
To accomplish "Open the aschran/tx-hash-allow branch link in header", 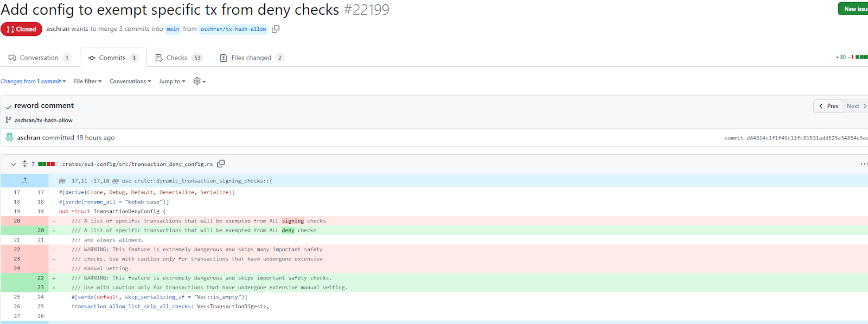I will click(233, 29).
